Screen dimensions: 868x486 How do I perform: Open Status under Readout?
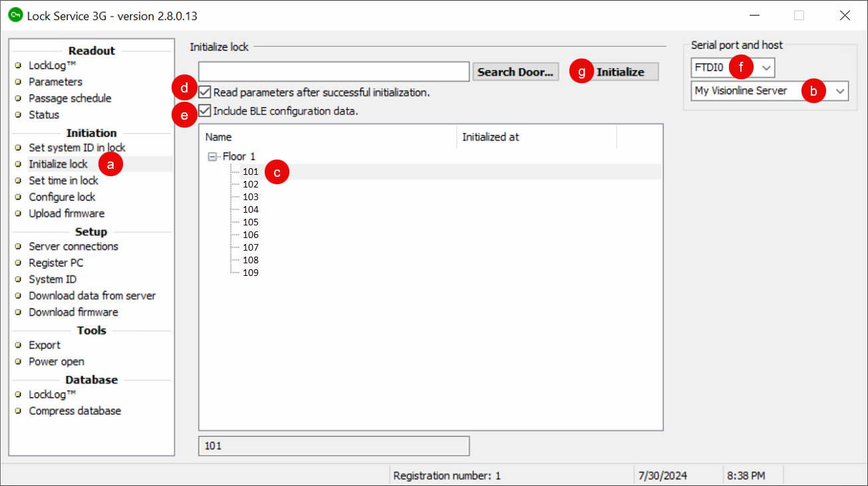pos(44,115)
